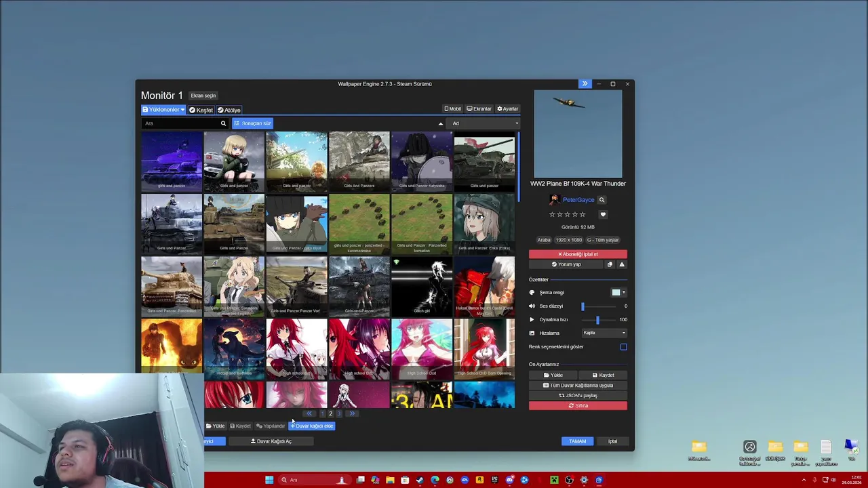Screen dimensions: 868x488
Task: Click the G - Tüm yaşlar rating tag
Action: point(603,240)
